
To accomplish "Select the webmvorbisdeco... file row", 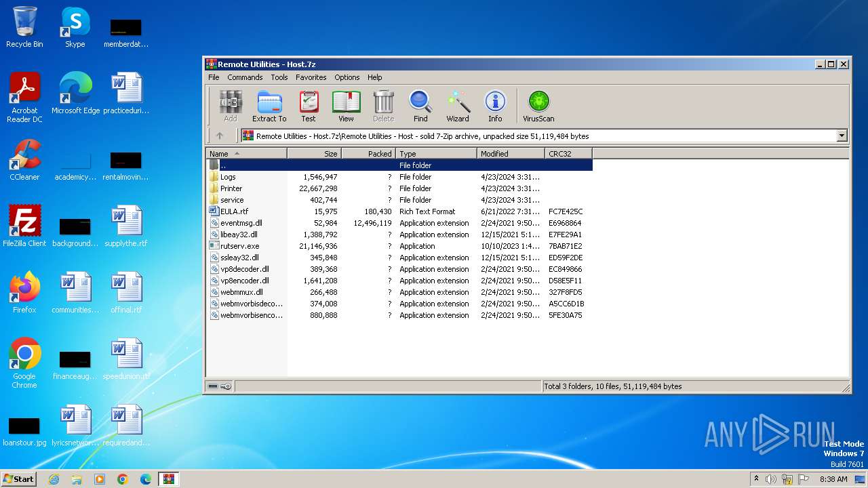I will tap(399, 304).
